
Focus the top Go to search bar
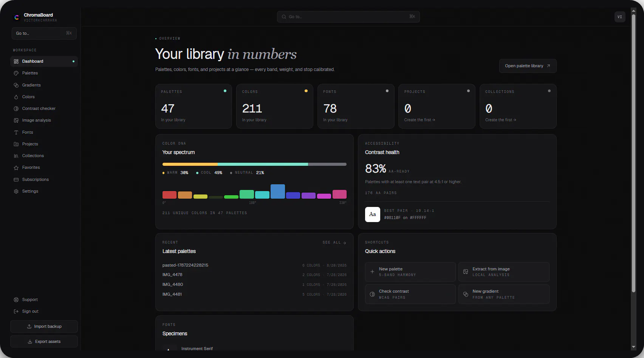pos(348,17)
